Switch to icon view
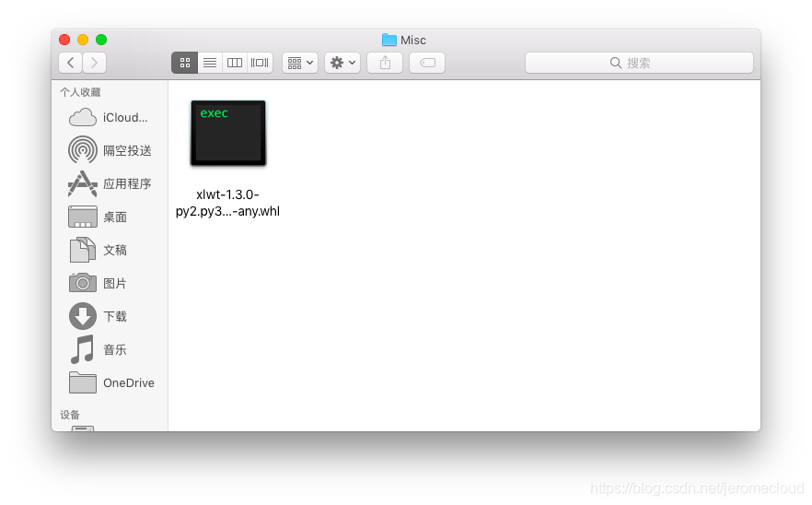The width and height of the screenshot is (812, 505). (185, 63)
